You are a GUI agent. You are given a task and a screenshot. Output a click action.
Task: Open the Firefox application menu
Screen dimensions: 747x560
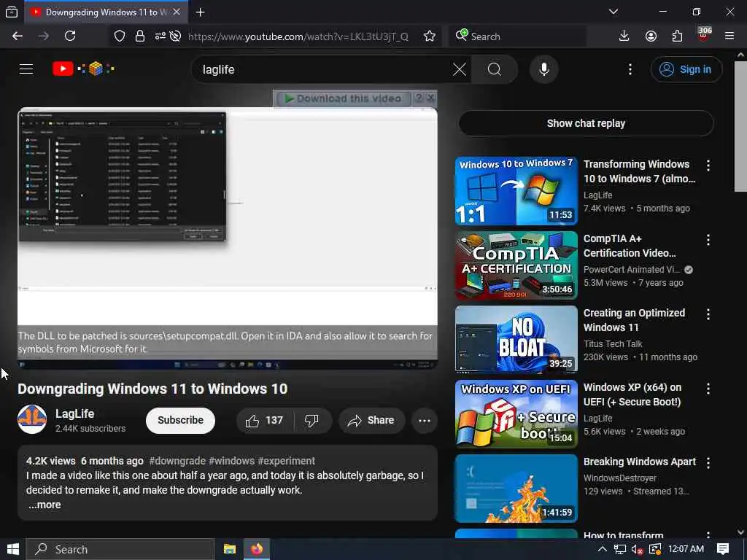729,36
